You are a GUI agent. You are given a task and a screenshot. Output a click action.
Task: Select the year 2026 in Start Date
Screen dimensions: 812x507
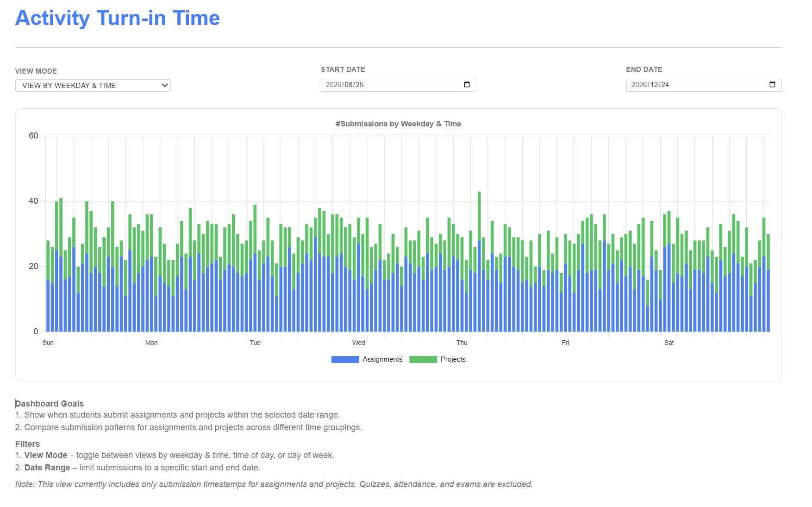[333, 85]
